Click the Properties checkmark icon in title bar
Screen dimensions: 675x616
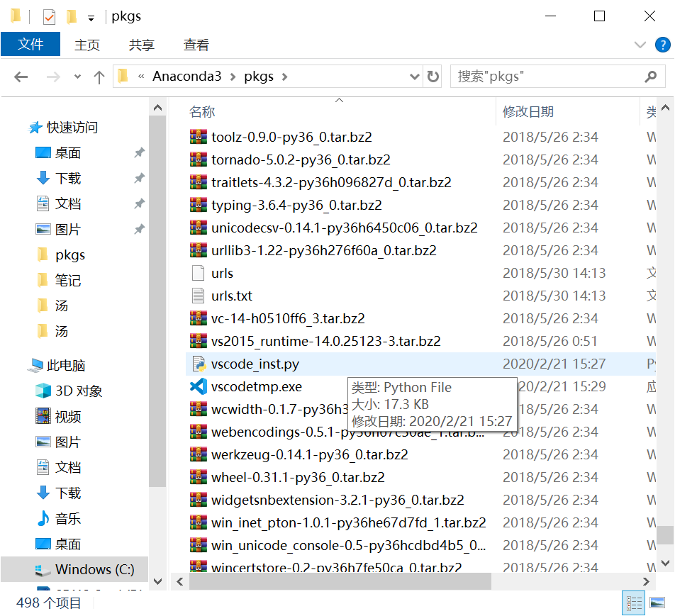(49, 17)
